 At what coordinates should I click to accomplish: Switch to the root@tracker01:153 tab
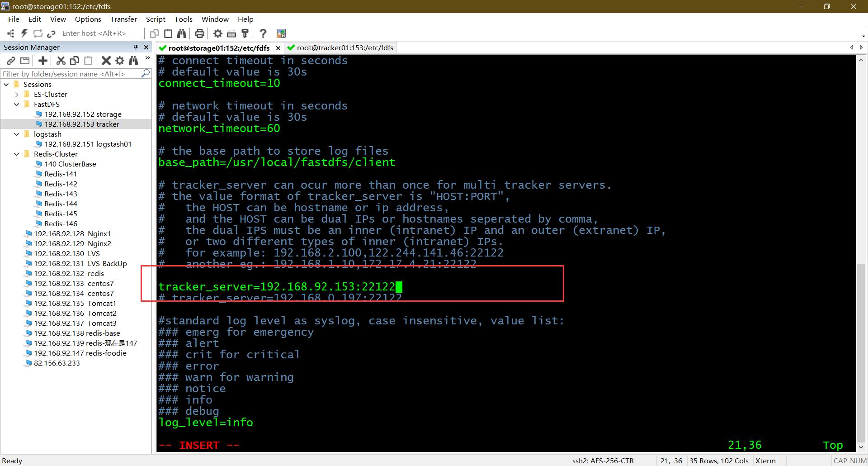point(340,48)
